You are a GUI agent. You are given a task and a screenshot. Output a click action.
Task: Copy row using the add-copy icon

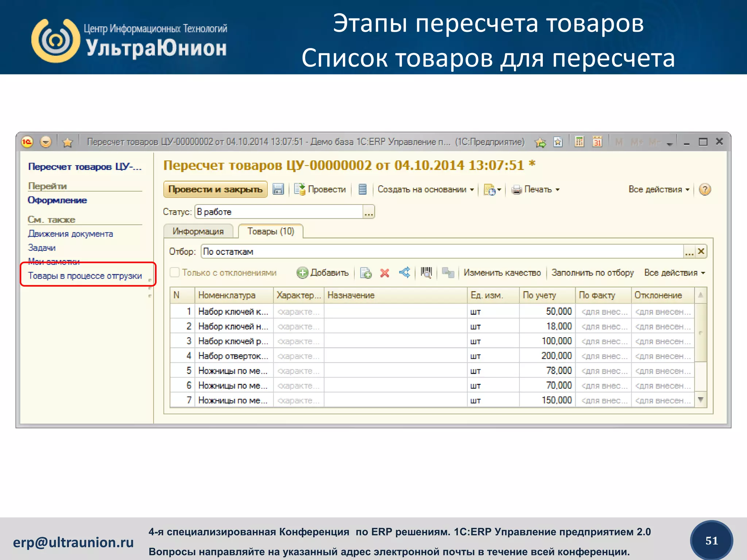click(x=365, y=273)
